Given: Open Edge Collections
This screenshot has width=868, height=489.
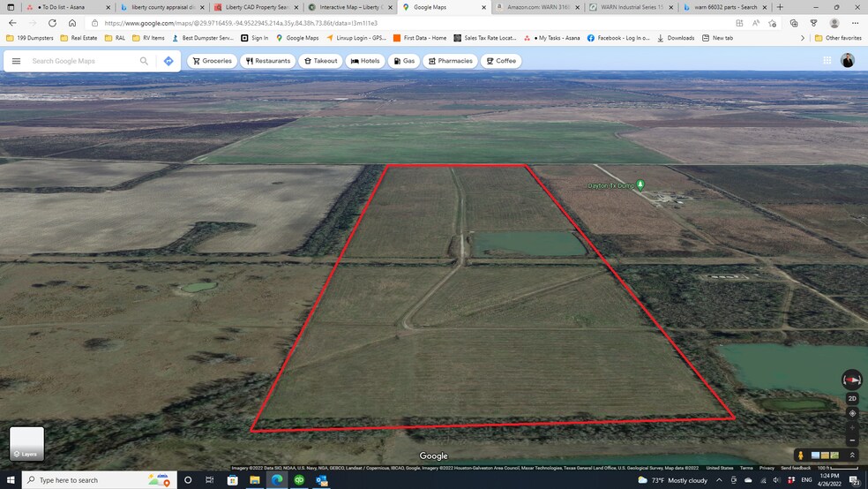Looking at the screenshot, I should pyautogui.click(x=794, y=23).
